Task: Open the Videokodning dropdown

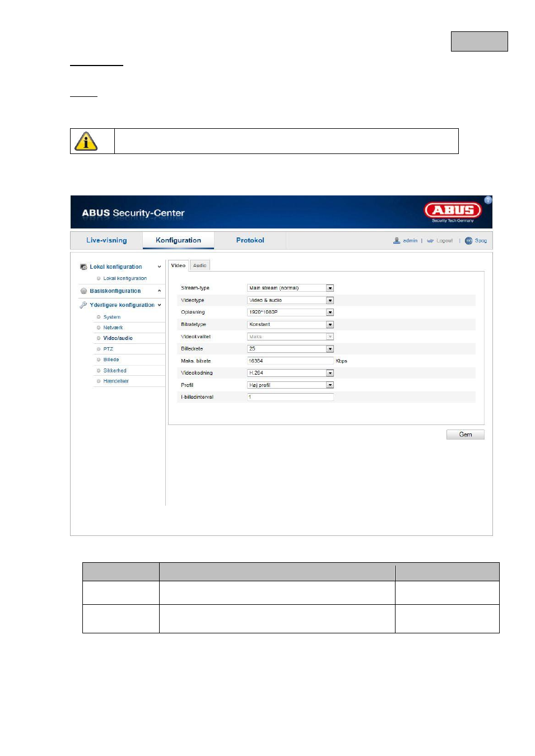Action: click(x=290, y=373)
